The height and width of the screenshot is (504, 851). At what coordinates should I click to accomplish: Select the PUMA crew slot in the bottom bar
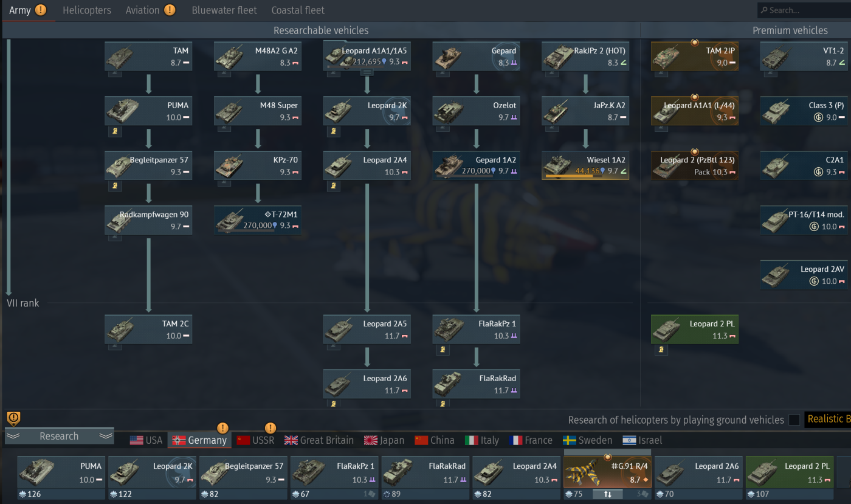click(x=61, y=478)
